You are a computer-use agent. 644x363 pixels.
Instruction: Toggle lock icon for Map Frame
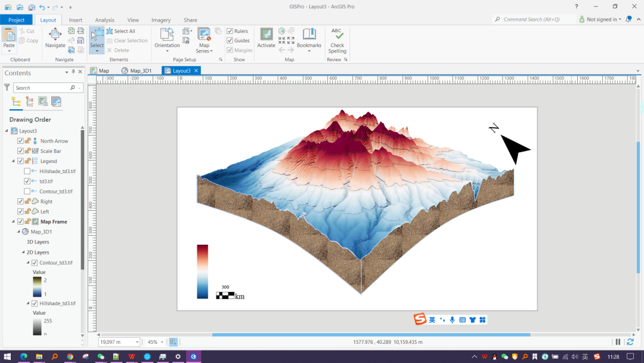click(x=27, y=222)
